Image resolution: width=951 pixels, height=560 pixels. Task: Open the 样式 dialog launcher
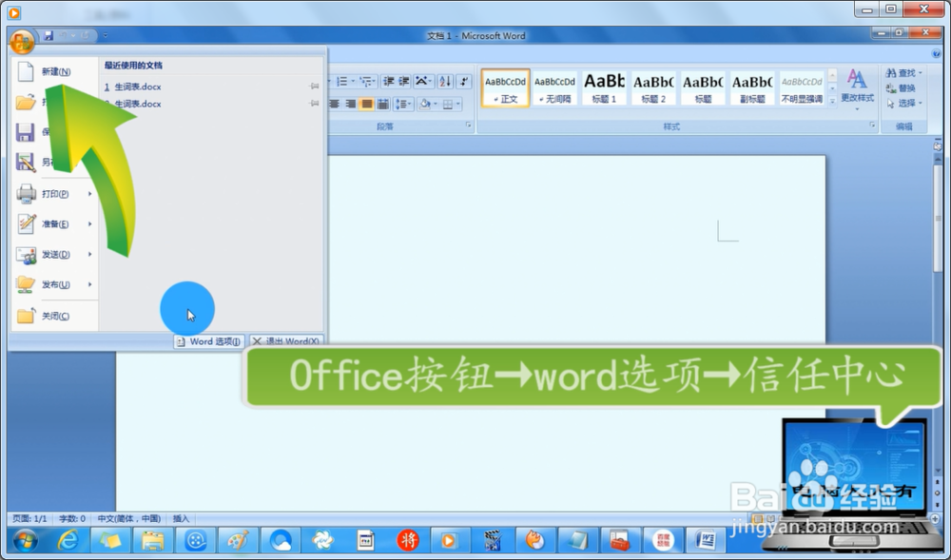(x=872, y=126)
